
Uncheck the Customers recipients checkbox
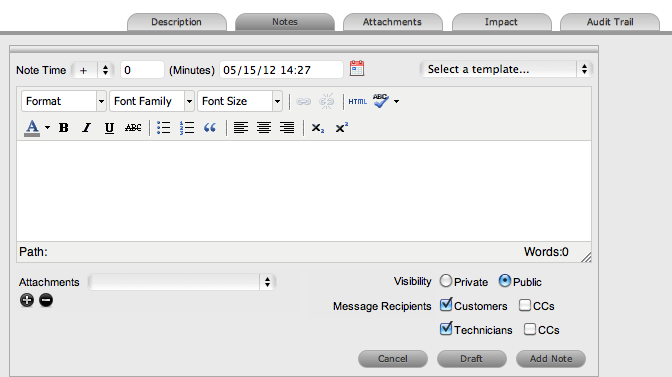click(446, 305)
